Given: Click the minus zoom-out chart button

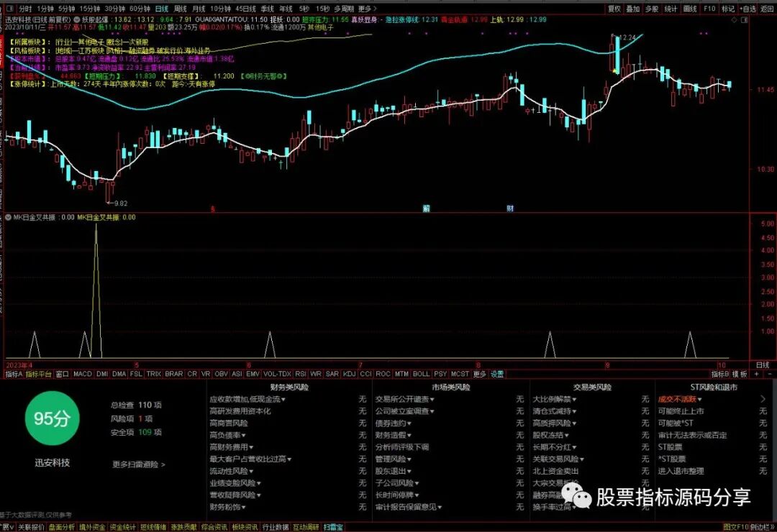Looking at the screenshot, I should pyautogui.click(x=769, y=374).
